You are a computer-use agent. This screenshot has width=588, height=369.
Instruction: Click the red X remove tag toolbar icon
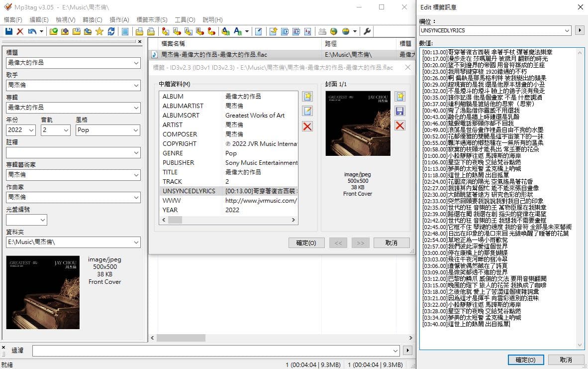coord(20,31)
